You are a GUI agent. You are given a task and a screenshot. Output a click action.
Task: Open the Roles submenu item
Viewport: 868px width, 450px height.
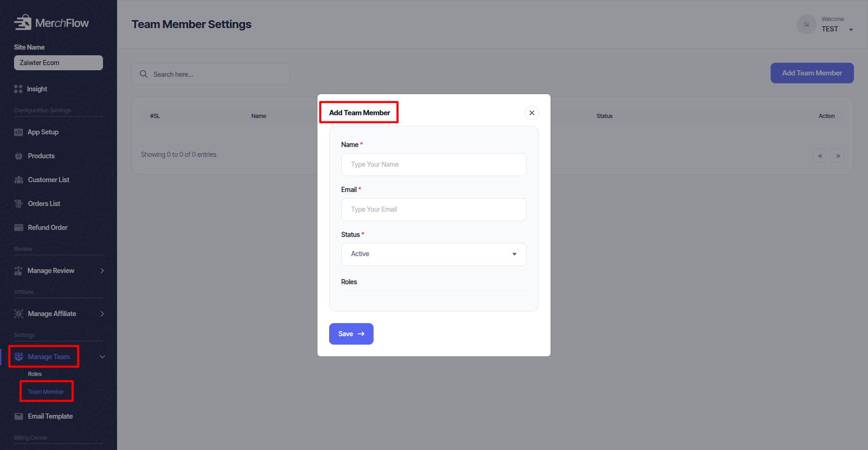point(35,374)
